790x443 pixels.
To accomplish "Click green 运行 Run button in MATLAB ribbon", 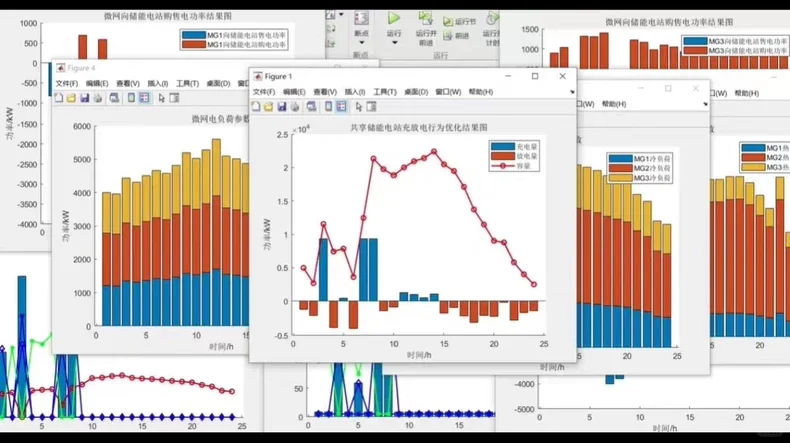I will tap(394, 19).
